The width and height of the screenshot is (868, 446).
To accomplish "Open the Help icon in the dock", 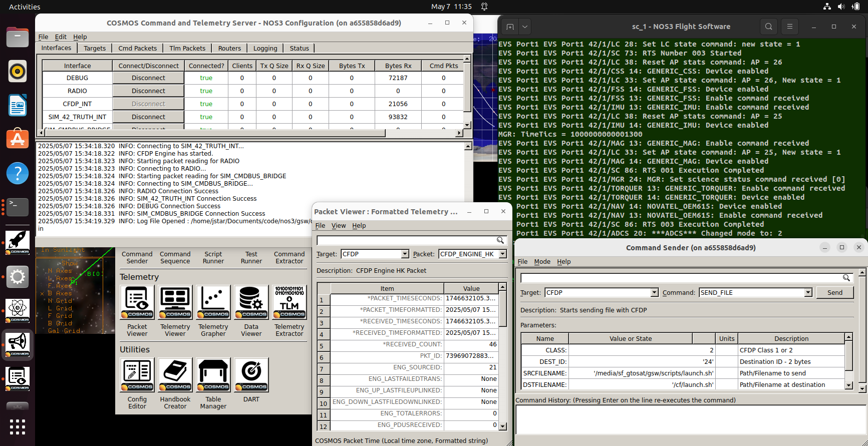I will click(18, 173).
